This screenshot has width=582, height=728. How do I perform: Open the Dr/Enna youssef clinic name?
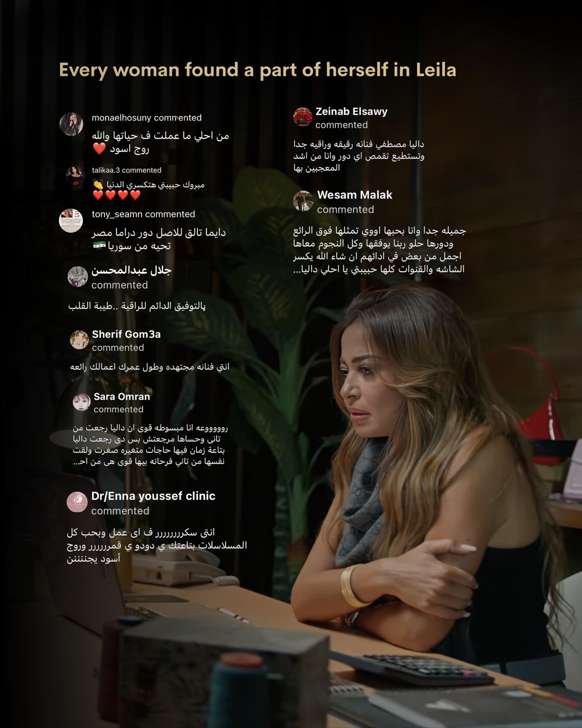[153, 496]
